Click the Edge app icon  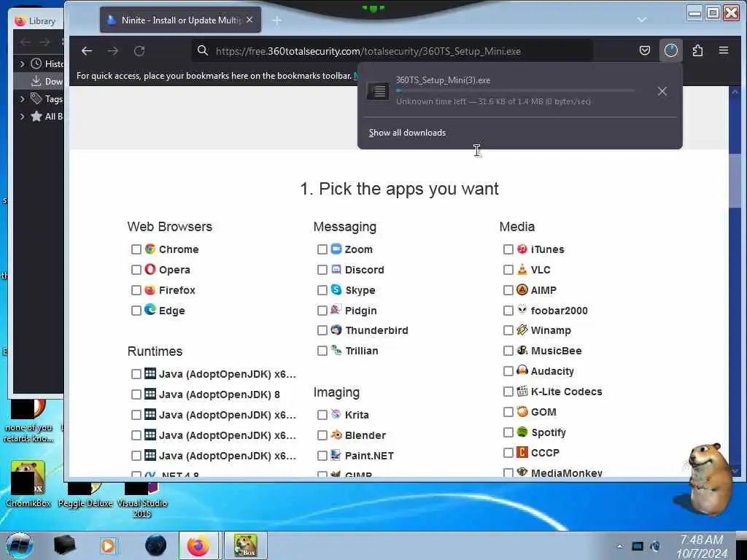150,309
